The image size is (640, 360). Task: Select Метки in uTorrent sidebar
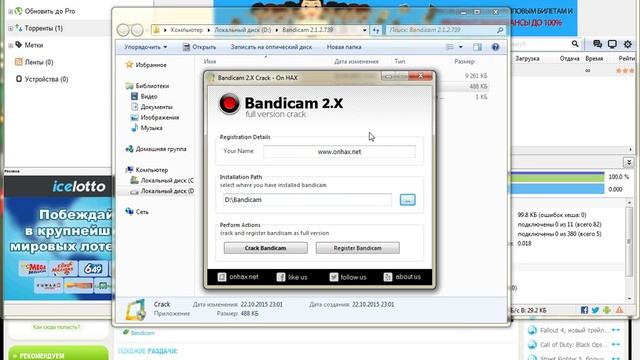(34, 45)
